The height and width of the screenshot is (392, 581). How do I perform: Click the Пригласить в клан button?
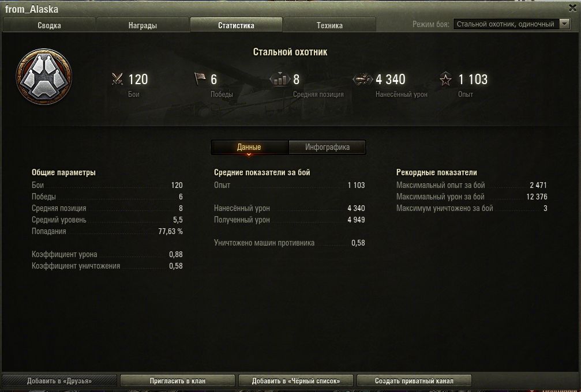coord(178,380)
